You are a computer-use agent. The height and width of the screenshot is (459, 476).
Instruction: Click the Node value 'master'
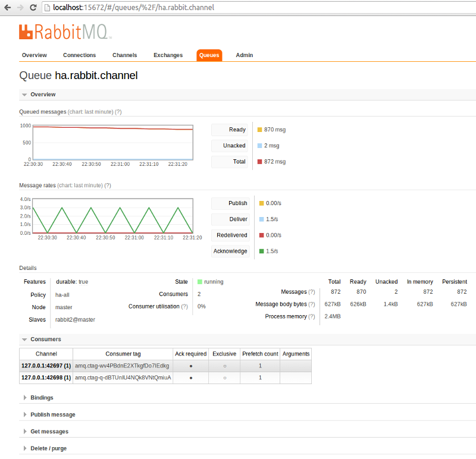tap(64, 307)
